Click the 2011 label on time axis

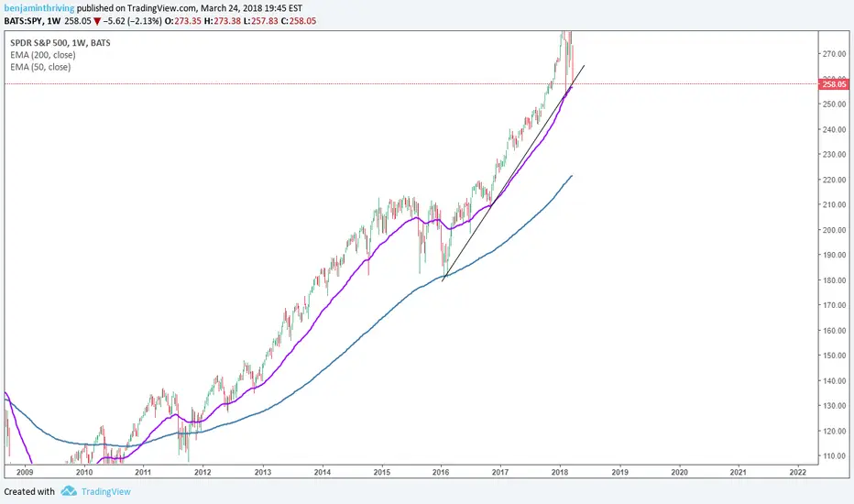(x=143, y=473)
